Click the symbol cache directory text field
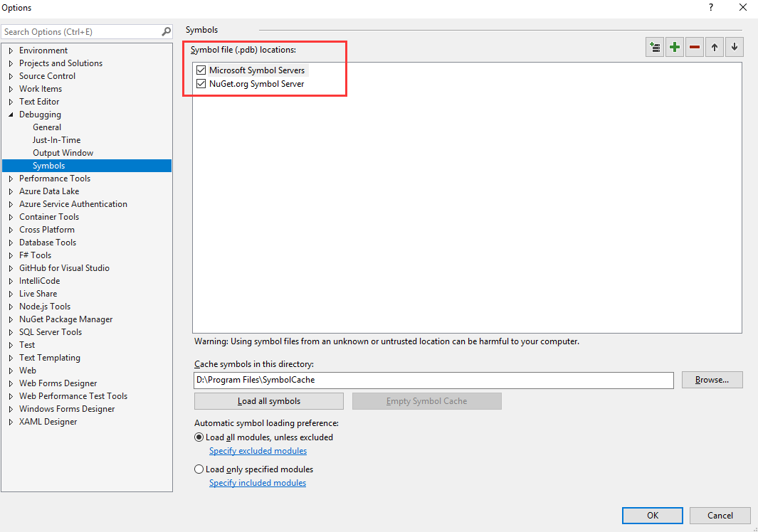758x532 pixels. point(433,381)
